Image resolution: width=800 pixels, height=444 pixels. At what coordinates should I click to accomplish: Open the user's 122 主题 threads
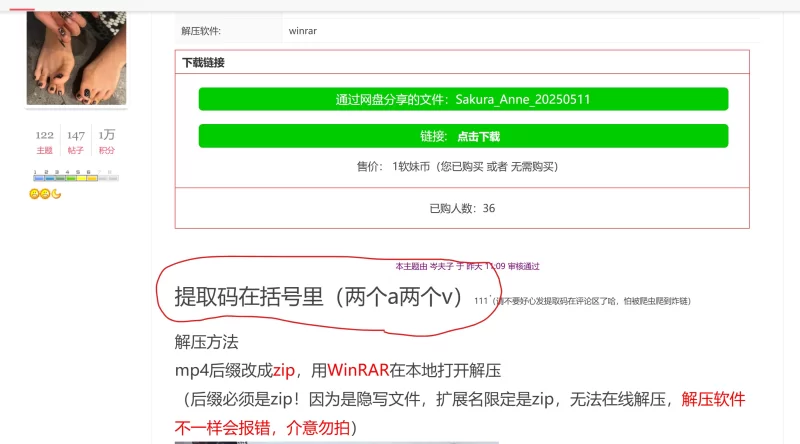(44, 142)
